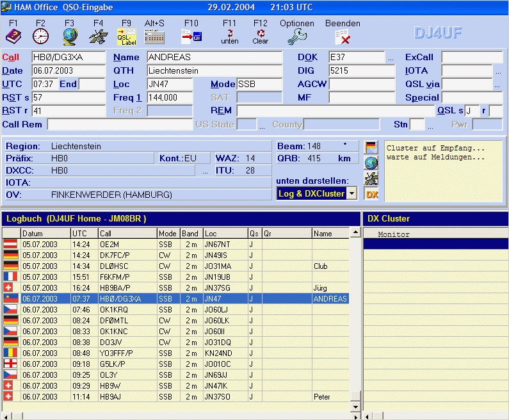
Task: Select the OL3Y logbook row
Action: [175, 375]
